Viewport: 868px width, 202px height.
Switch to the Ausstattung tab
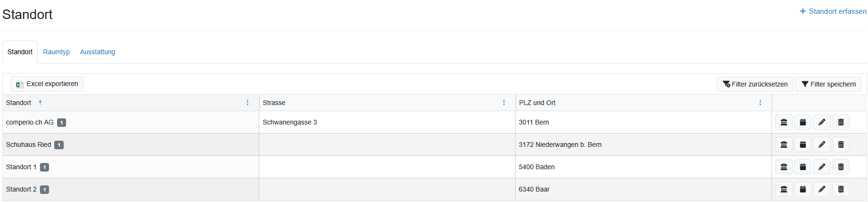(x=98, y=52)
